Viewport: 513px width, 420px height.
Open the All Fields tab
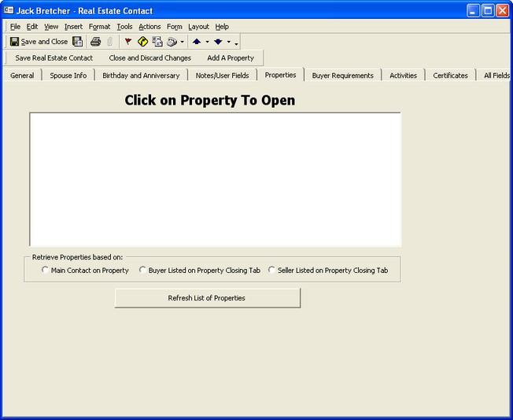(495, 76)
